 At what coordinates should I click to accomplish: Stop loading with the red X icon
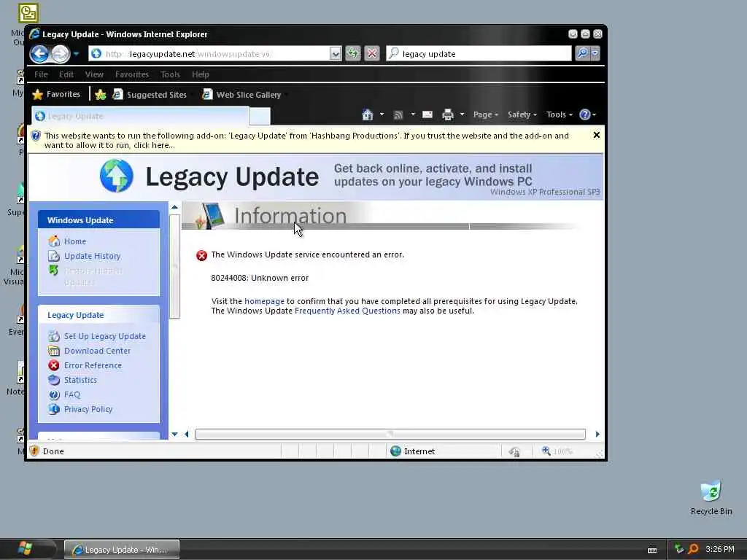[372, 53]
